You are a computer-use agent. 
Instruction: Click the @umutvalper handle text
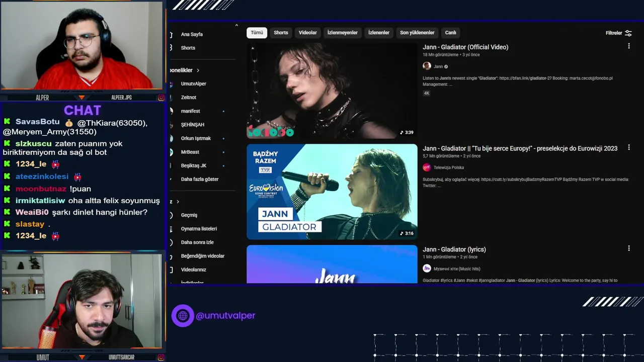(225, 316)
